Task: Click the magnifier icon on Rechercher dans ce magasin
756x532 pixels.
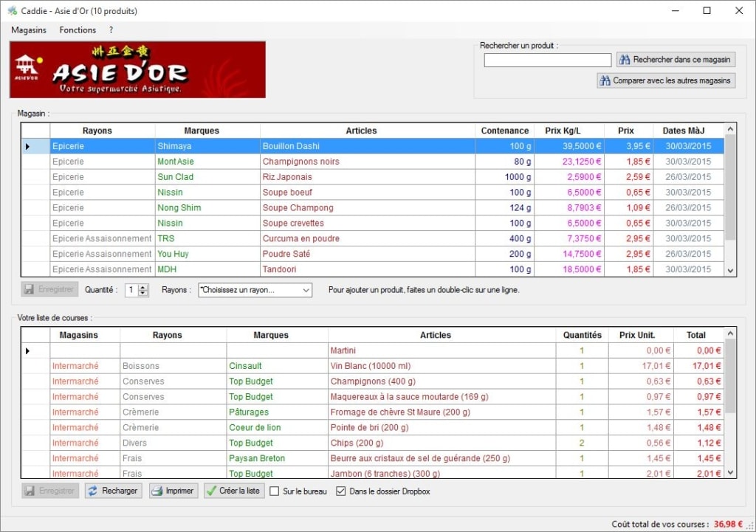Action: click(x=625, y=59)
